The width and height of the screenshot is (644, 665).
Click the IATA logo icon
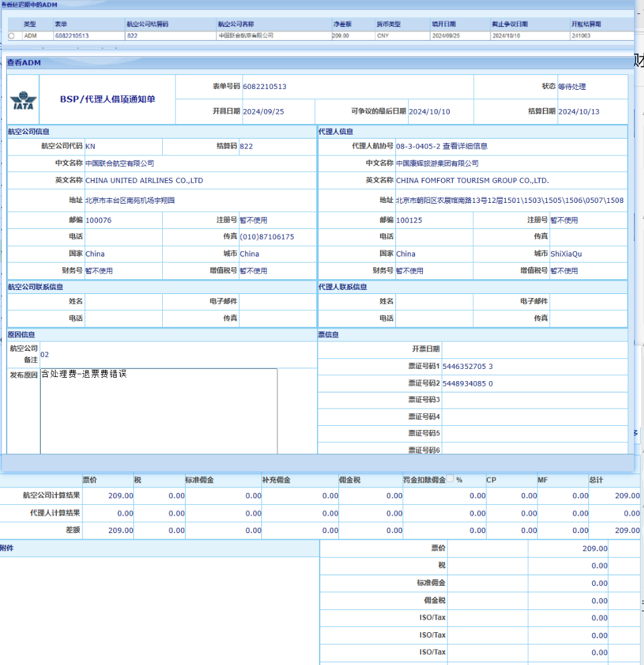(x=23, y=101)
